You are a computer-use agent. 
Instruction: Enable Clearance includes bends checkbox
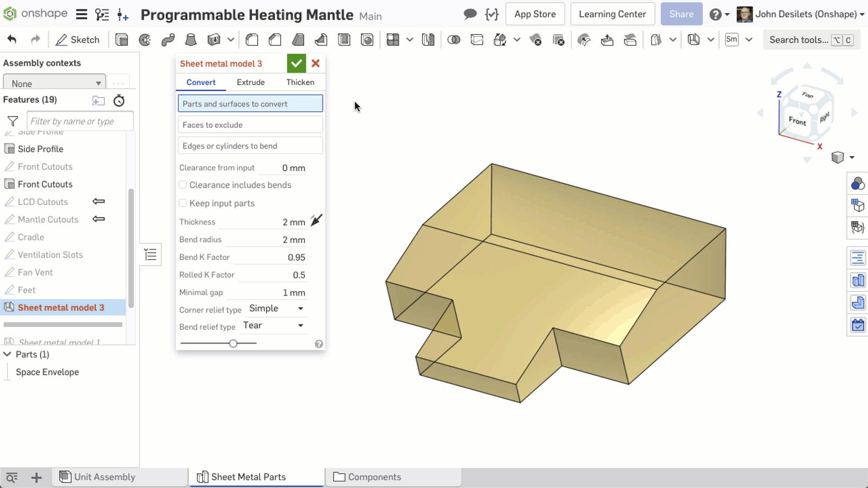point(183,185)
